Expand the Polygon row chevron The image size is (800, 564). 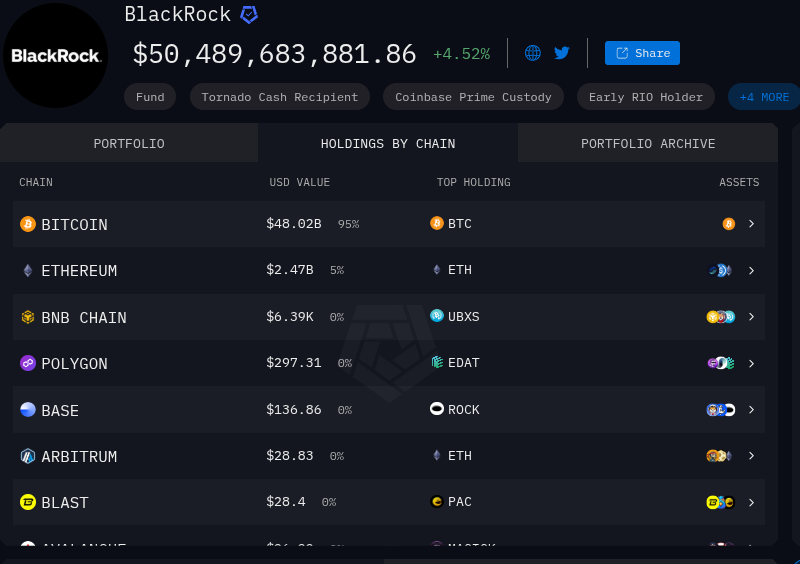pos(752,363)
